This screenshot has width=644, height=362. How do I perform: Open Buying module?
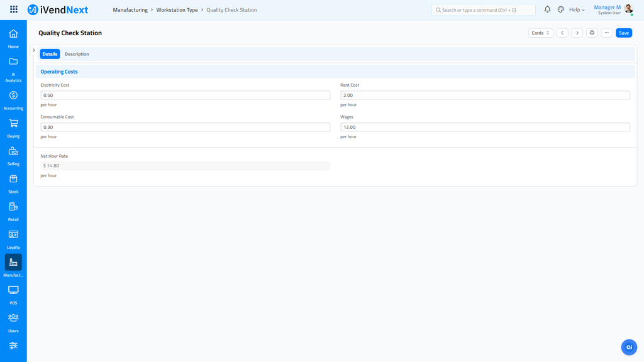coord(13,128)
